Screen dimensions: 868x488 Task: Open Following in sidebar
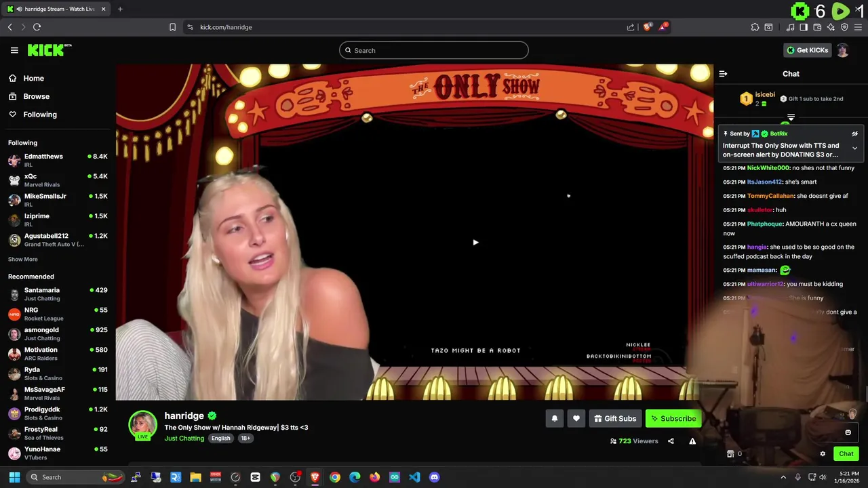click(x=33, y=115)
